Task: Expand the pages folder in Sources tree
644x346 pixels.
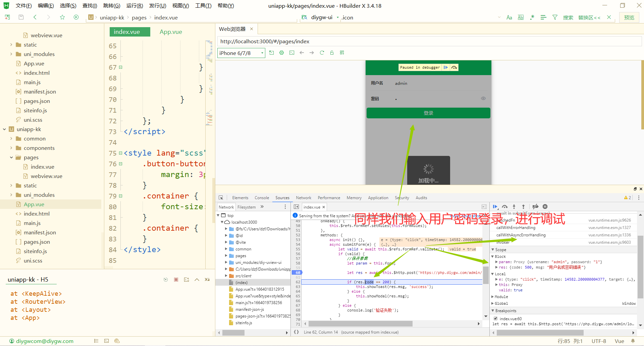Action: point(226,256)
